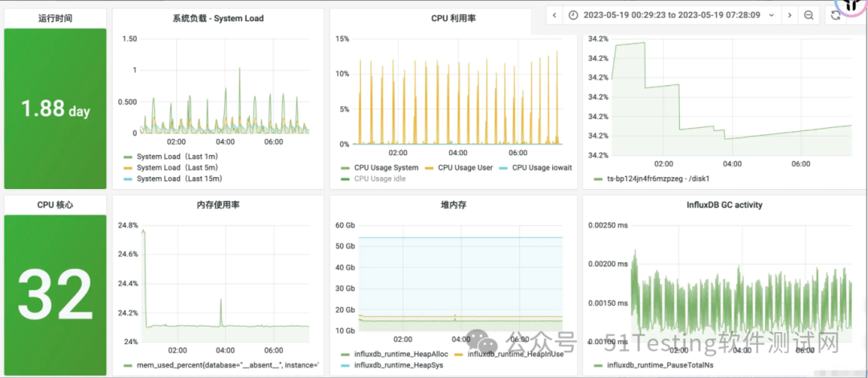Image resolution: width=868 pixels, height=378 pixels.
Task: Click the 15% axis label in CPU 利用率
Action: click(x=342, y=39)
